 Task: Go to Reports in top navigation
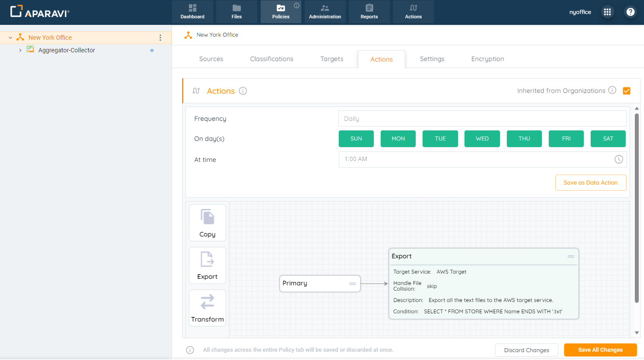(369, 12)
